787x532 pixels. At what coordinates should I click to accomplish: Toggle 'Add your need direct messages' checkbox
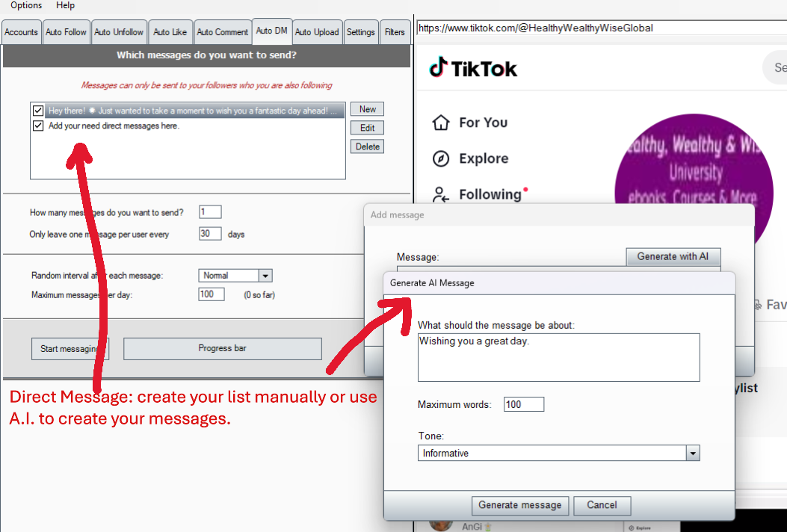click(39, 126)
